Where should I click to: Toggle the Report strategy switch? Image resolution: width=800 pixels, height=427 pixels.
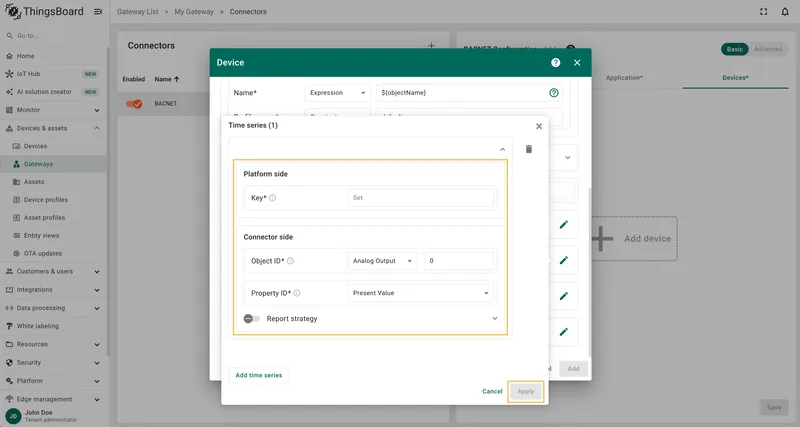point(252,319)
